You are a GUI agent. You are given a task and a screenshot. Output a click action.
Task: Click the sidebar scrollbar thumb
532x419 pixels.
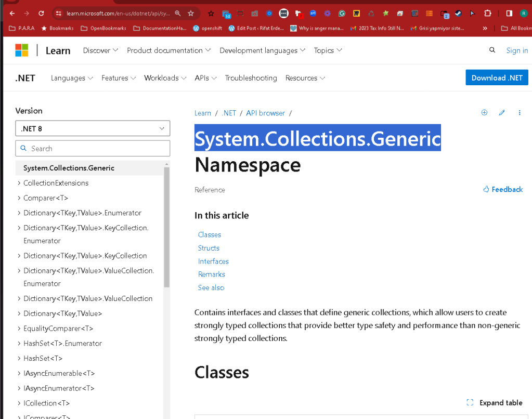click(x=166, y=227)
